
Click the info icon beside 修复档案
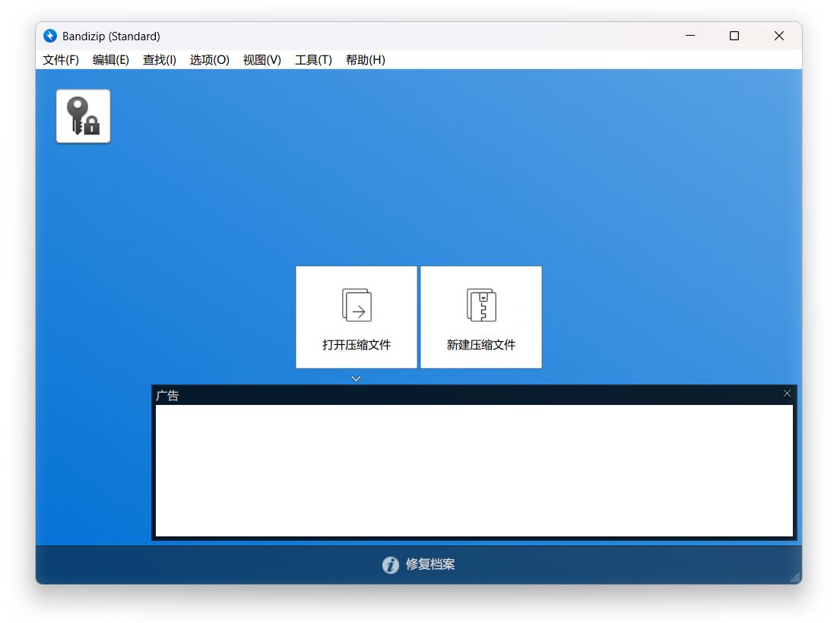pos(391,565)
